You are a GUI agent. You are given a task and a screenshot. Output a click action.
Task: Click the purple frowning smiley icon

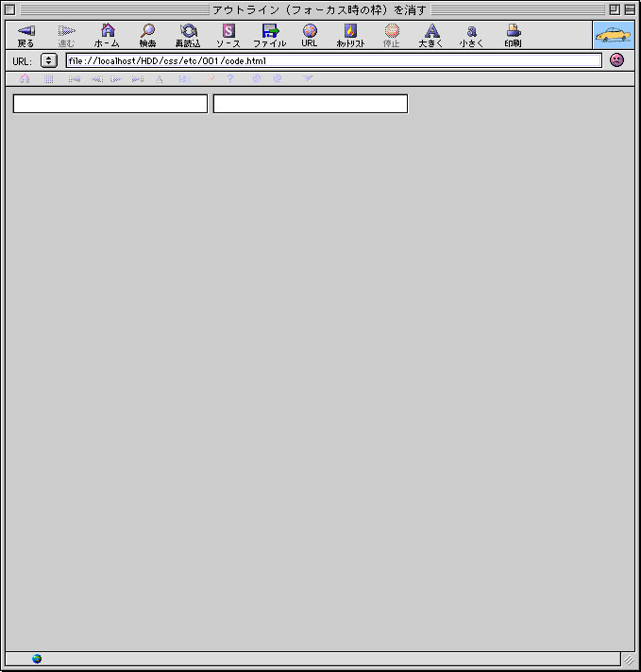point(617,59)
